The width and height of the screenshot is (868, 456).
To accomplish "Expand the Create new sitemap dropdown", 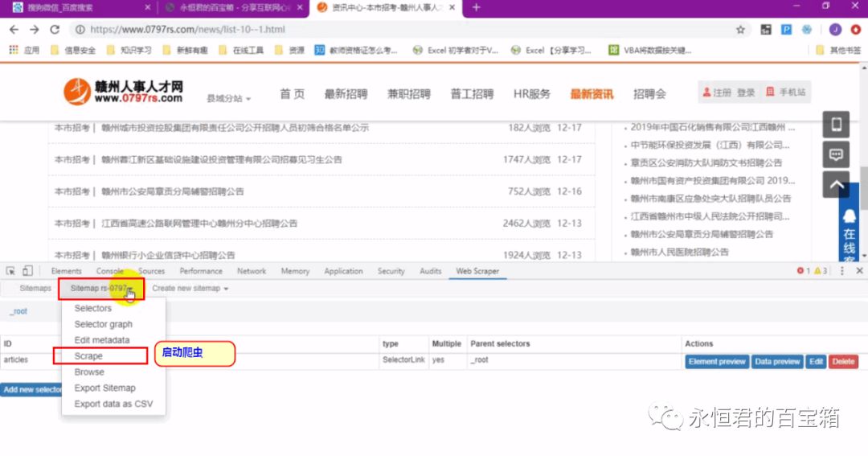I will click(190, 288).
